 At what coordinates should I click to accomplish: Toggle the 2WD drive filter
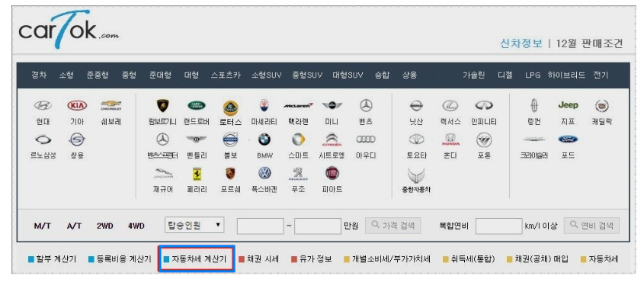[104, 226]
